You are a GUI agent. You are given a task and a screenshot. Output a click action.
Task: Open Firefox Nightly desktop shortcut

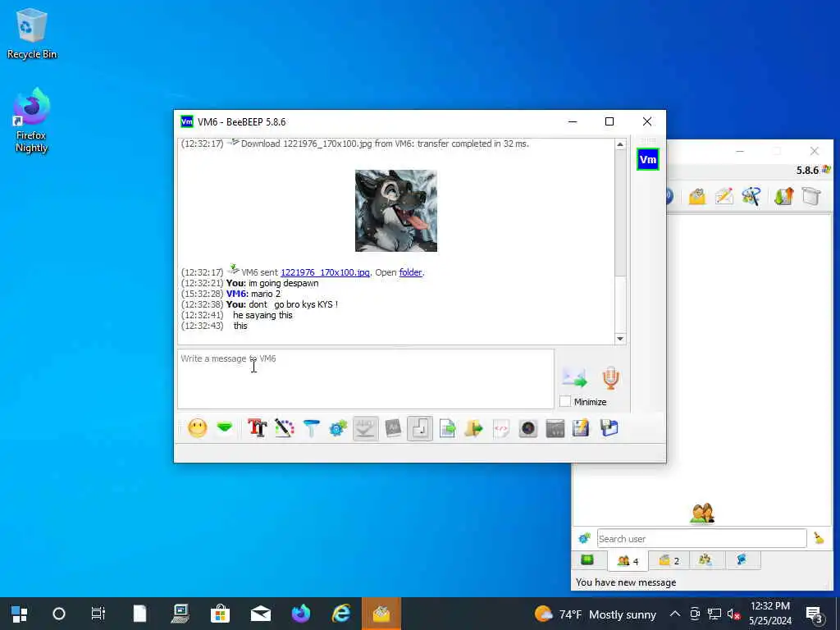[x=31, y=121]
